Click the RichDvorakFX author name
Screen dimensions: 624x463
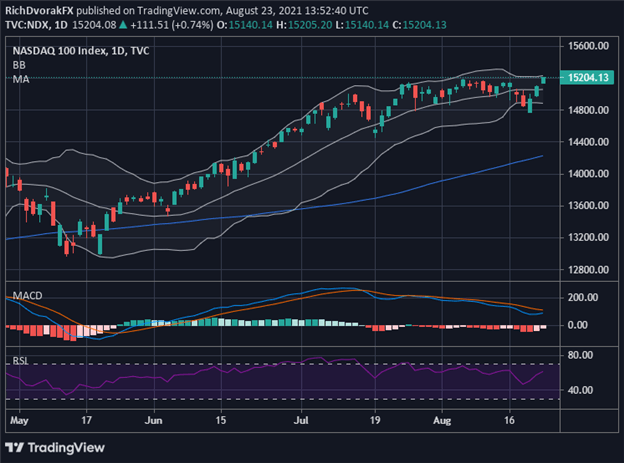(39, 11)
